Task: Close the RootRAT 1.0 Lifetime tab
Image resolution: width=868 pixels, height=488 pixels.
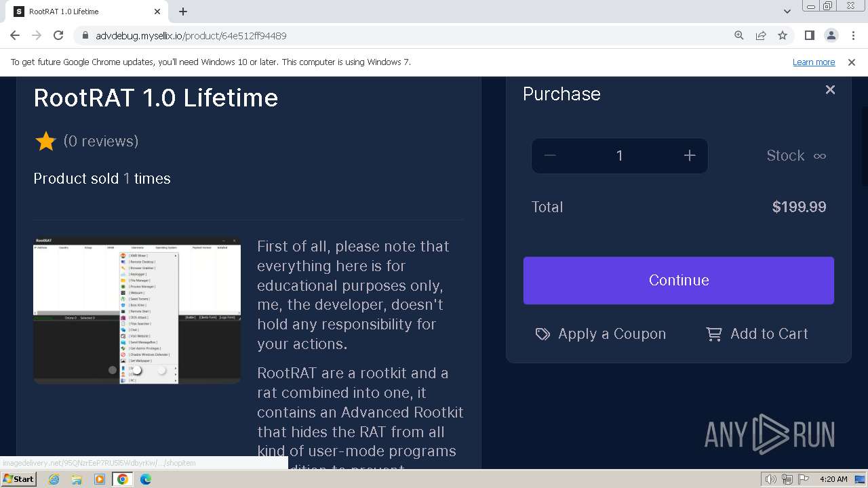Action: pyautogui.click(x=157, y=12)
